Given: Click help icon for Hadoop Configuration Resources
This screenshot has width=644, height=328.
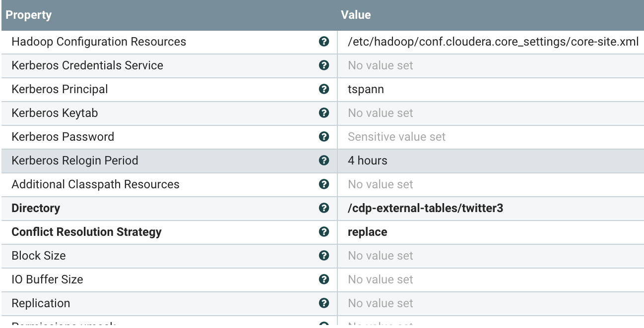Looking at the screenshot, I should point(324,42).
